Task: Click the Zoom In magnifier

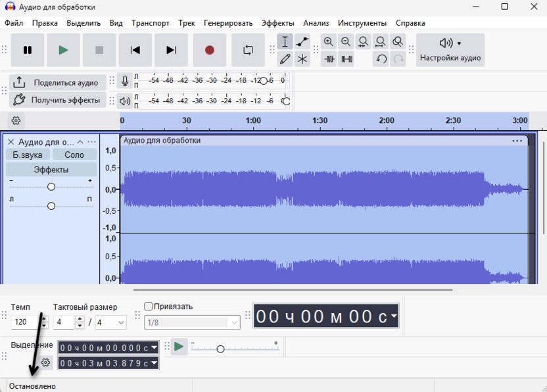Action: pos(329,41)
